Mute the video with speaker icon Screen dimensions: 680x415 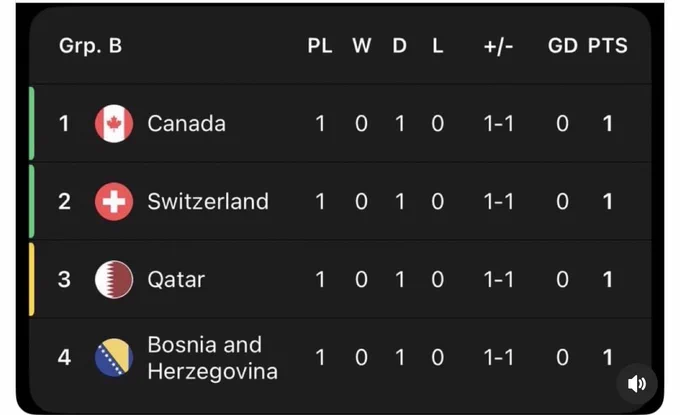click(637, 383)
